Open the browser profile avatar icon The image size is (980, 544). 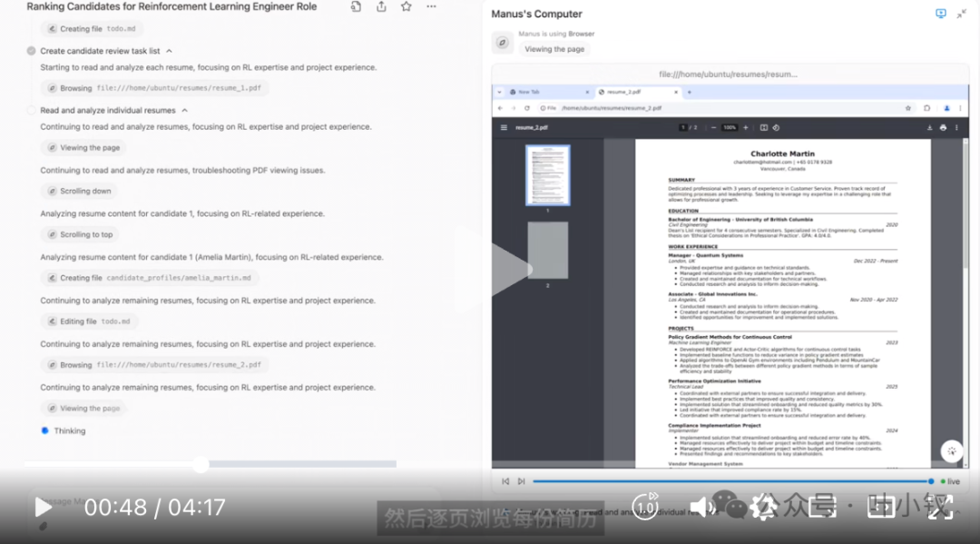tap(946, 108)
